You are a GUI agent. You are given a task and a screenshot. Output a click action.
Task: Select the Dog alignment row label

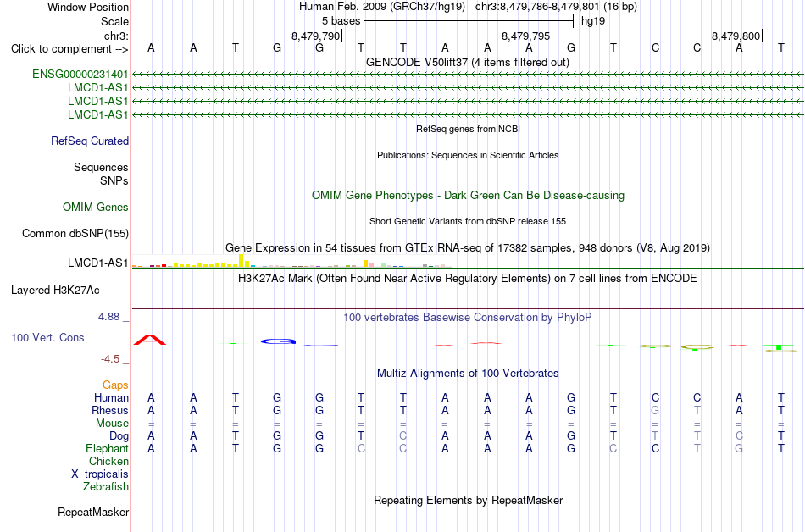tap(119, 436)
